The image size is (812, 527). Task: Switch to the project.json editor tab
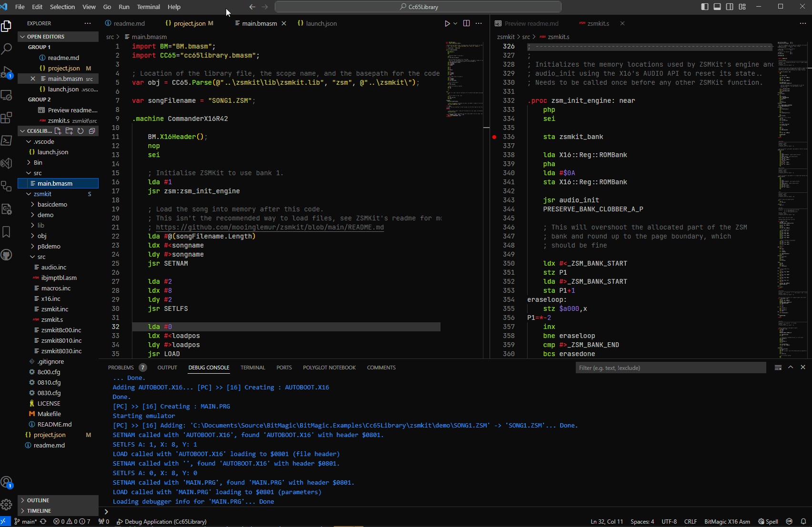click(189, 23)
